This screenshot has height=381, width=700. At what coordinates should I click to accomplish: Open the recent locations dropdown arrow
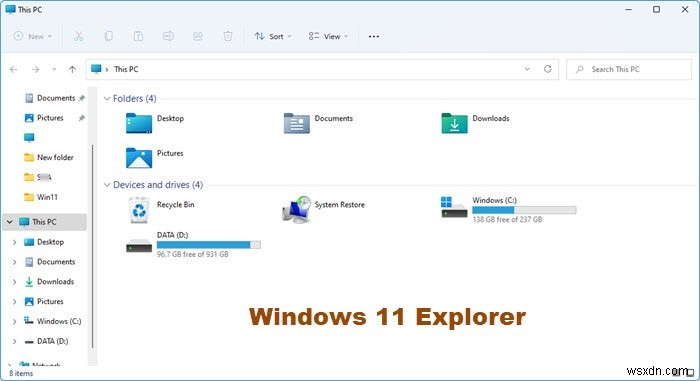coord(54,69)
